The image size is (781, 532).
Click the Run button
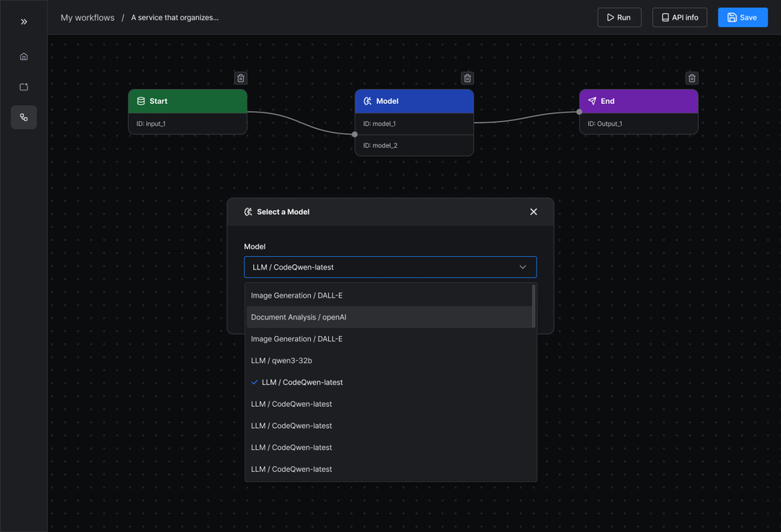point(619,18)
